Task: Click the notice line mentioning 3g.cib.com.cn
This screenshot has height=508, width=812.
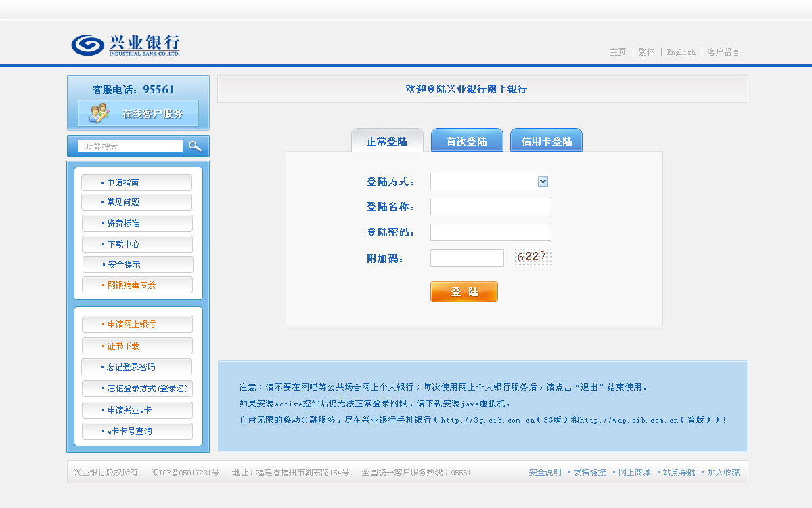Action: [483, 420]
